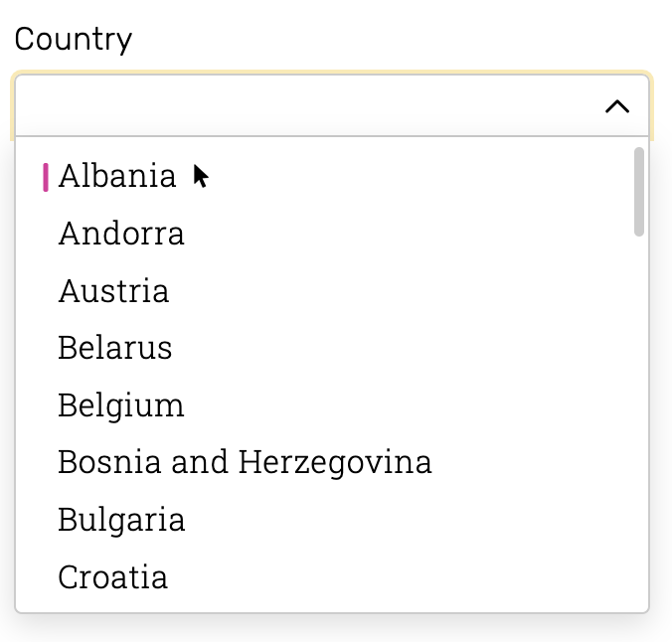Click the Country field label
Screen dimensions: 672x642
[74, 40]
